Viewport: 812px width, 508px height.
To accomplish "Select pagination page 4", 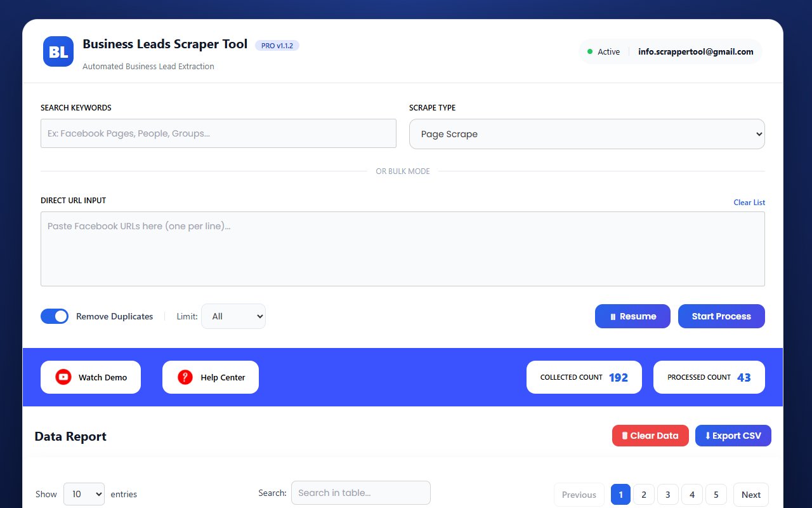I will click(x=692, y=495).
